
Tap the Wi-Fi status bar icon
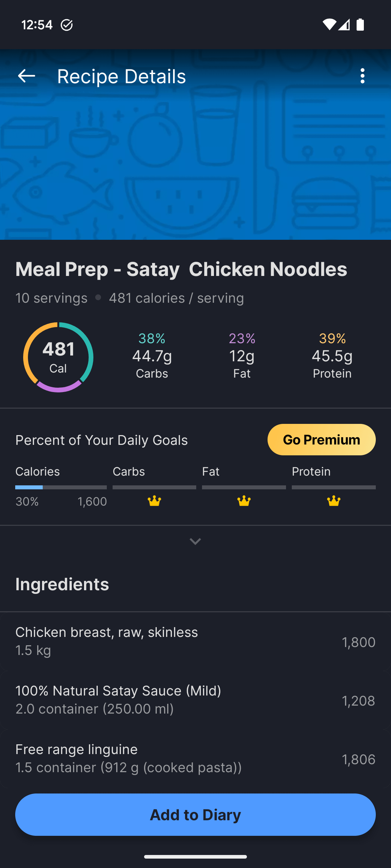coord(329,25)
